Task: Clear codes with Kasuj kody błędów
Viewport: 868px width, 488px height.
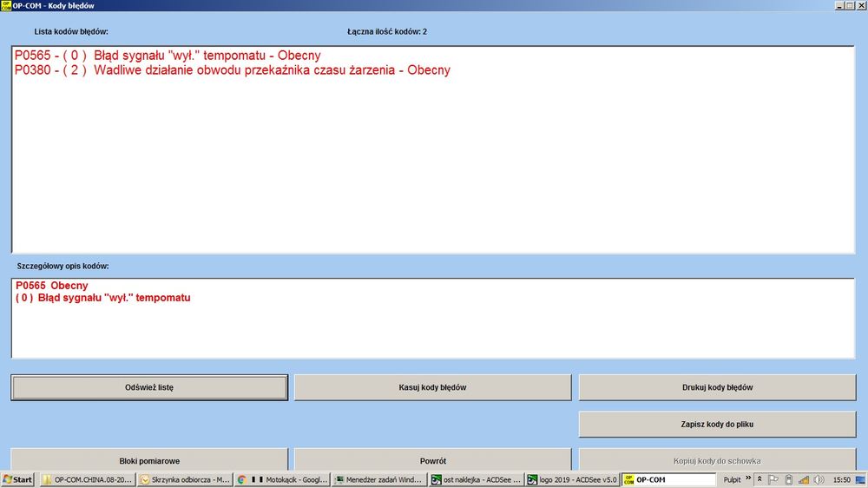Action: coord(432,387)
